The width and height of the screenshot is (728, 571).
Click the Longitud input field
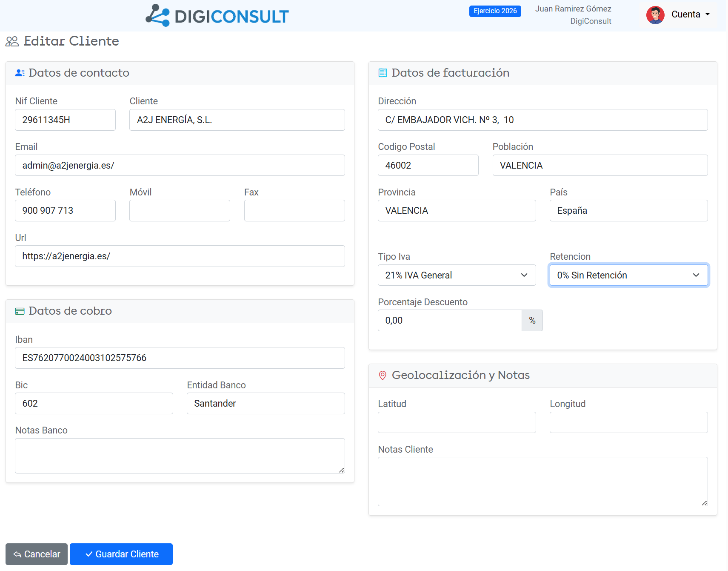(x=629, y=422)
